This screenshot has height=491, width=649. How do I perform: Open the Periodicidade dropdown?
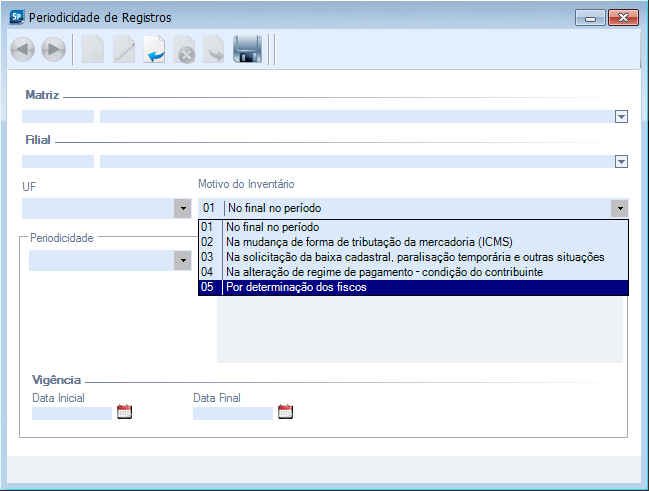[x=183, y=260]
